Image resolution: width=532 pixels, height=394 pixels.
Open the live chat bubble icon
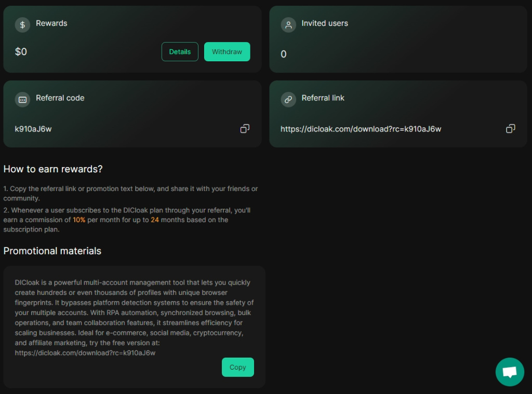(x=510, y=372)
